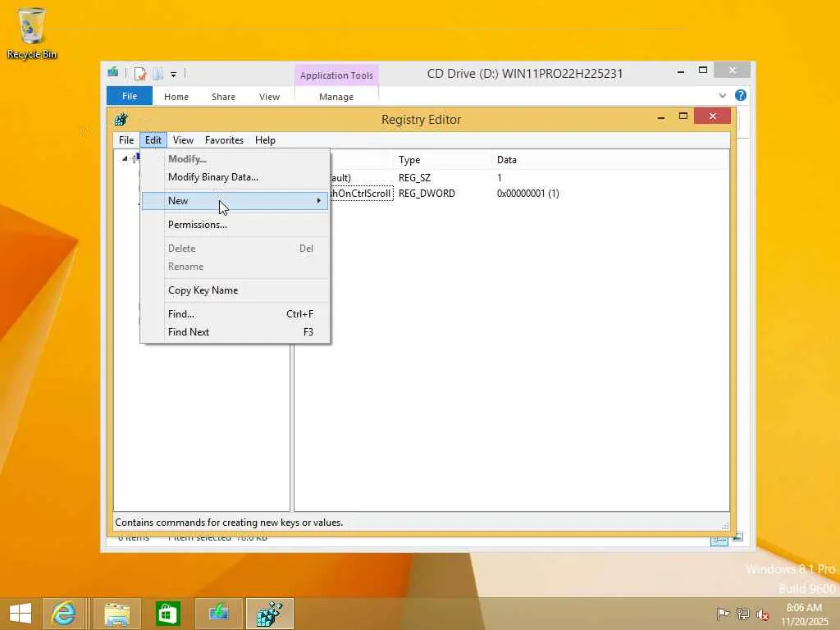
Task: Maximize the Registry Editor window
Action: point(683,116)
